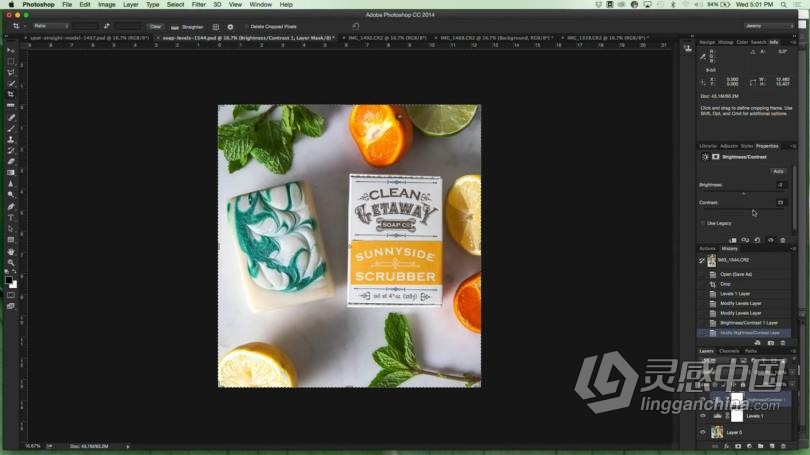Hide the Levels 1 layer
This screenshot has width=810, height=455.
[703, 416]
